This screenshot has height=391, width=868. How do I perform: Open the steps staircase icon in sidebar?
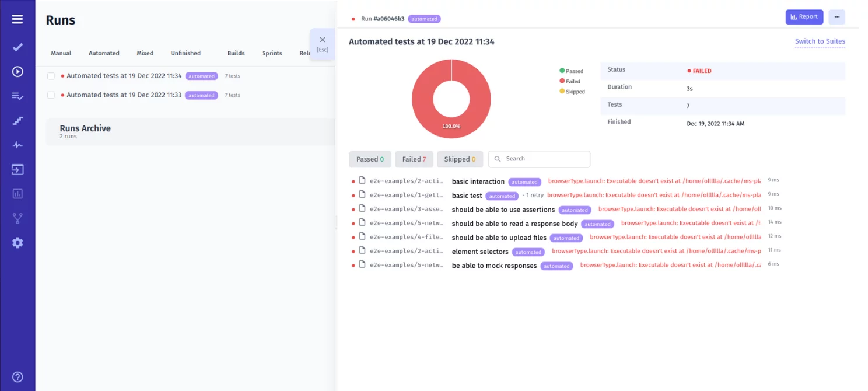(x=17, y=121)
